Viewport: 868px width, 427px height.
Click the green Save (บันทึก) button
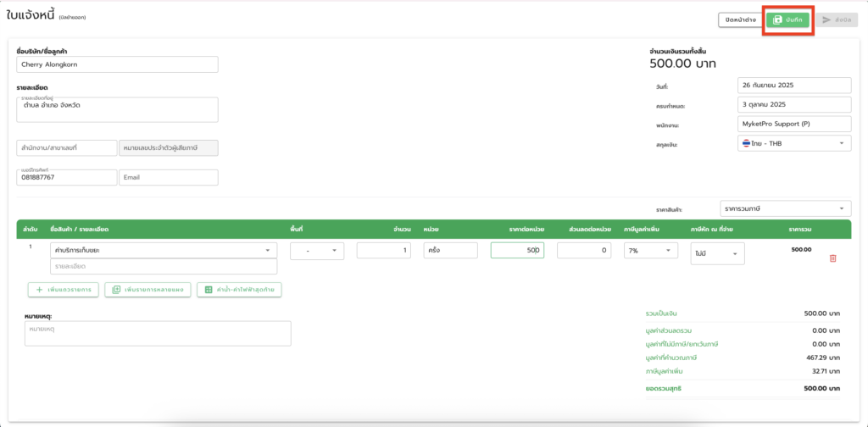(x=788, y=19)
